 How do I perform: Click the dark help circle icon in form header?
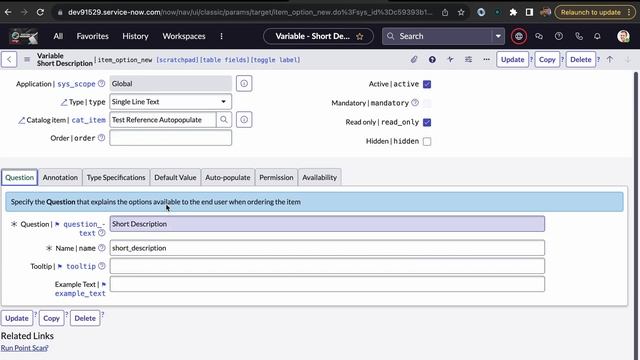(432, 60)
